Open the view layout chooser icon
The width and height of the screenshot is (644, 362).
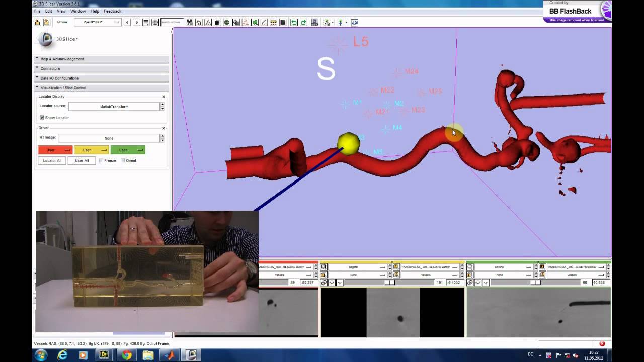point(315,22)
